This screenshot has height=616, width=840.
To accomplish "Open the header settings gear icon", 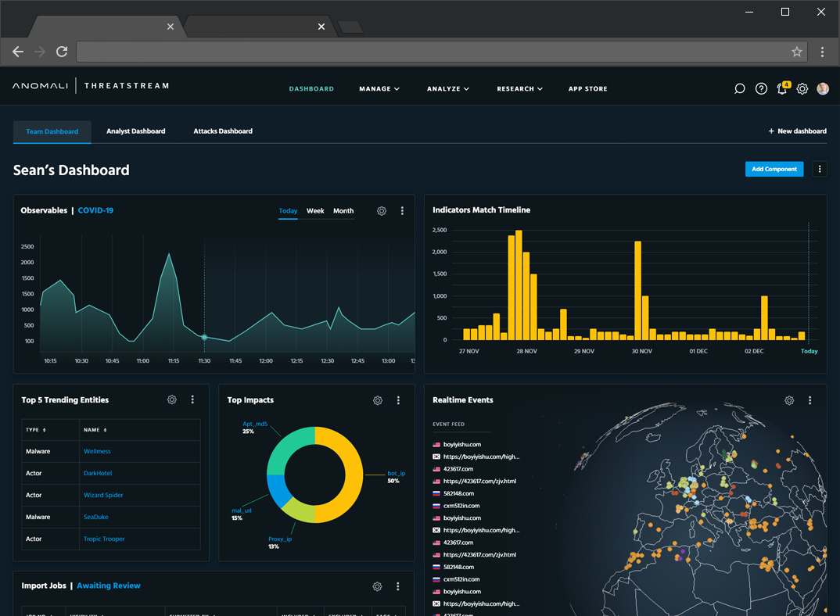I will click(802, 89).
